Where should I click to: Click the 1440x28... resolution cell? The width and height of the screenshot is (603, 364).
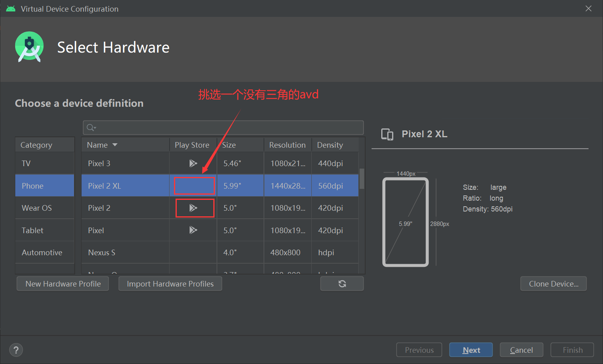tap(288, 186)
